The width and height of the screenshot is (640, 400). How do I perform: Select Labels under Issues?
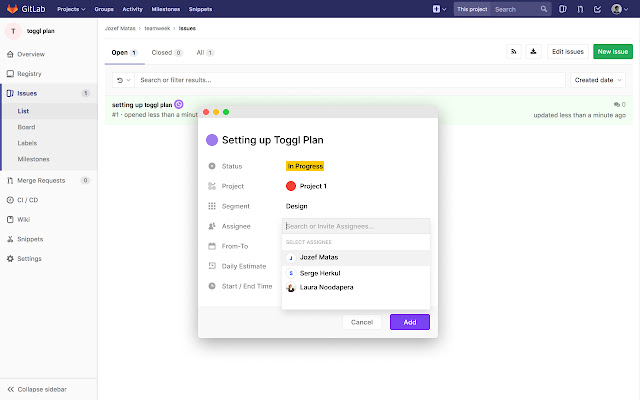pos(27,143)
